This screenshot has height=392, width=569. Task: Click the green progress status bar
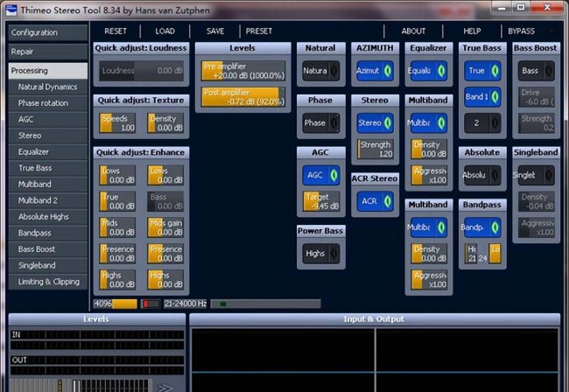265,304
